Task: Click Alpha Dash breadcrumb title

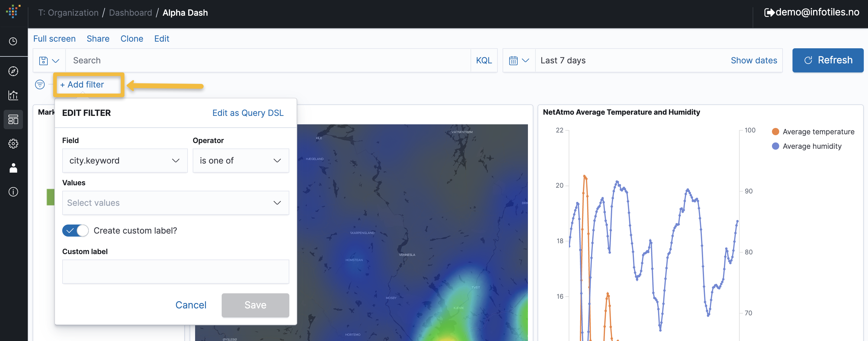Action: [x=185, y=13]
